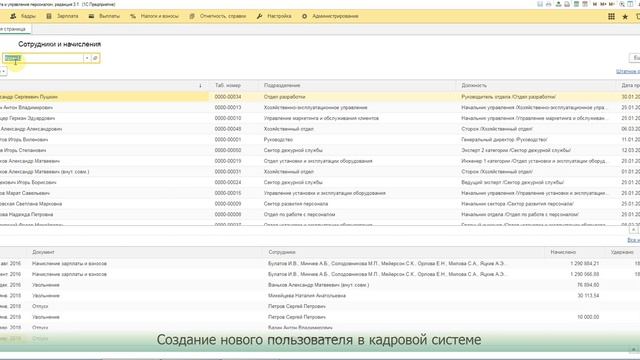640x360 pixels.
Task: Click the Save icon in title bar
Action: [x=540, y=4]
